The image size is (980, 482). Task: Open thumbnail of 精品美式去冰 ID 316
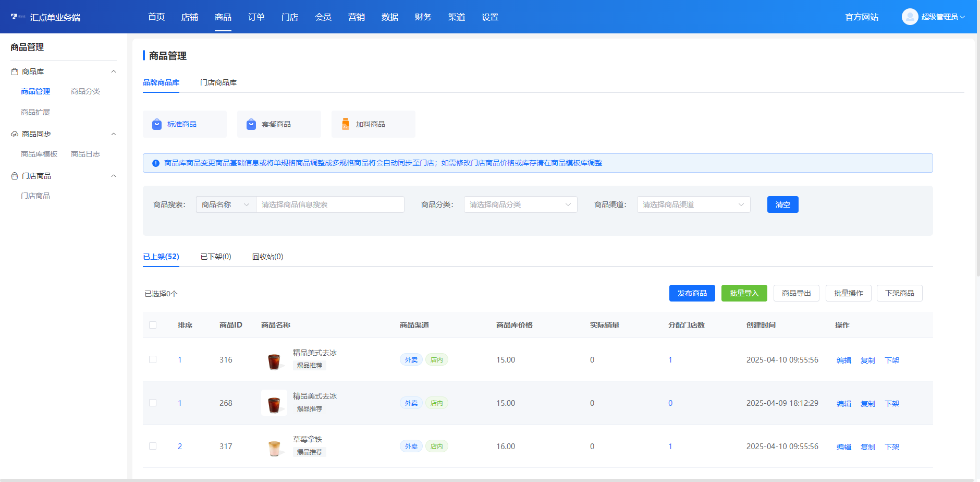point(274,359)
